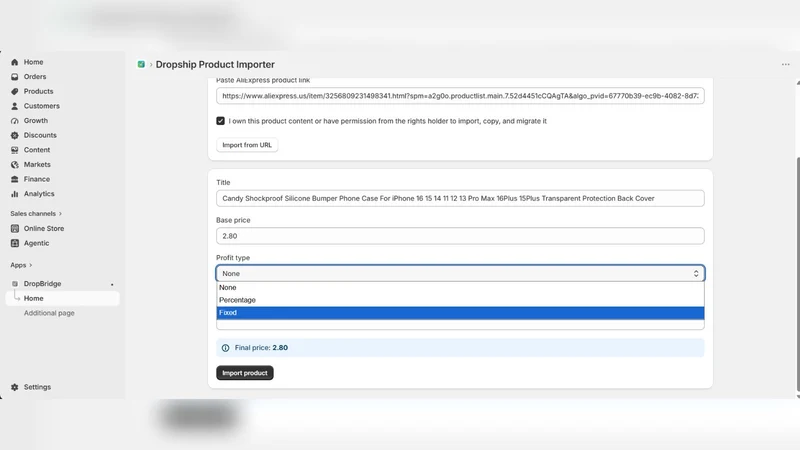
Task: Click the Home icon in the sidebar
Action: click(x=15, y=62)
